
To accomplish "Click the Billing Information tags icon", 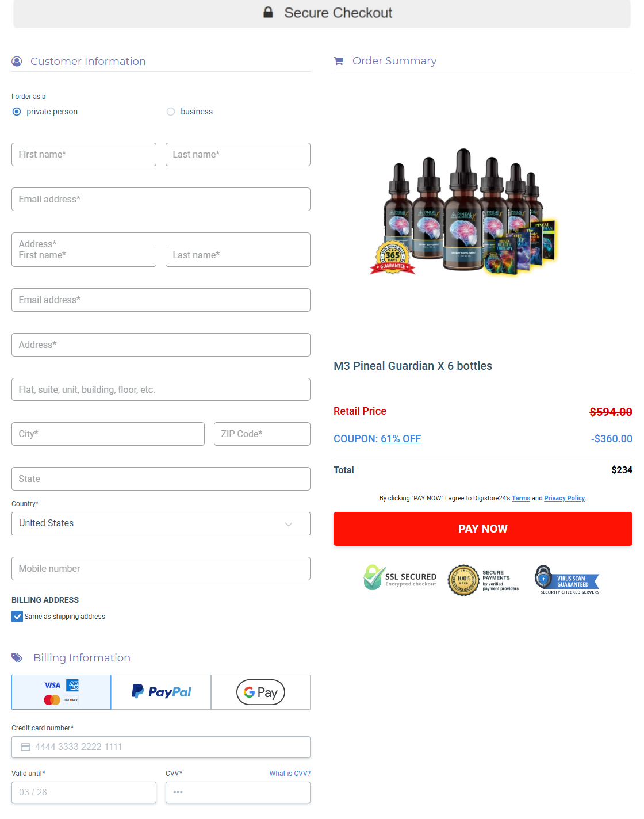I will (17, 657).
